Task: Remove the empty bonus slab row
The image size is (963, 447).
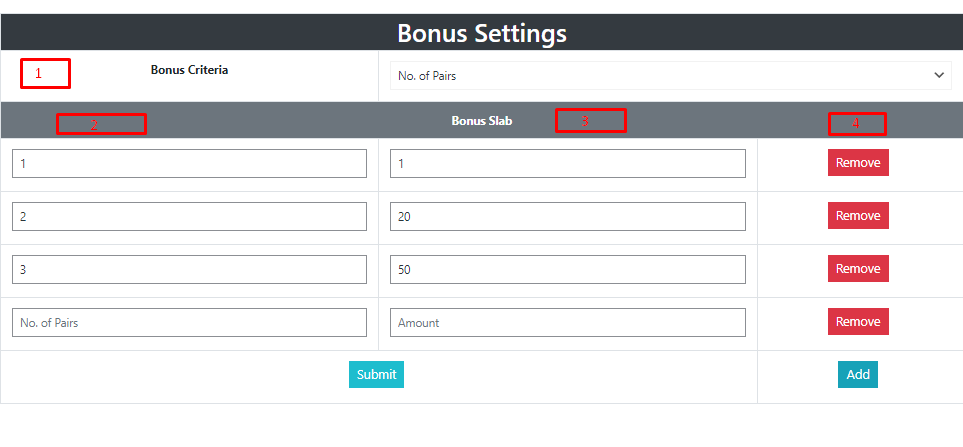Action: 858,322
